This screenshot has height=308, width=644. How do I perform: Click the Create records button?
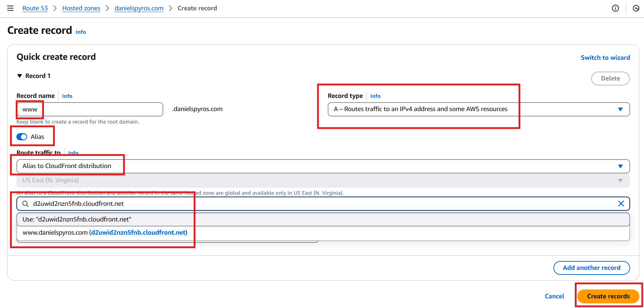point(608,296)
